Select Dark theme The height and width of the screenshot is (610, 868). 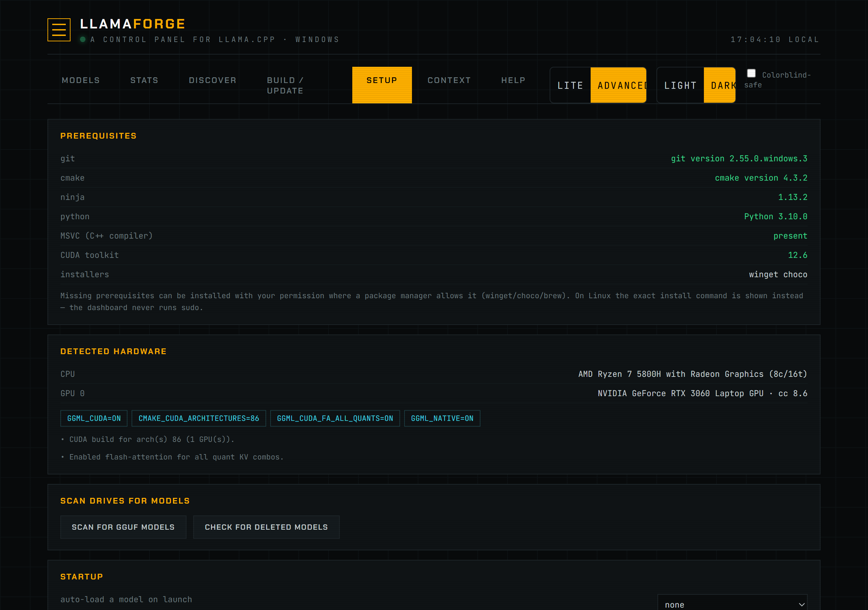[720, 85]
